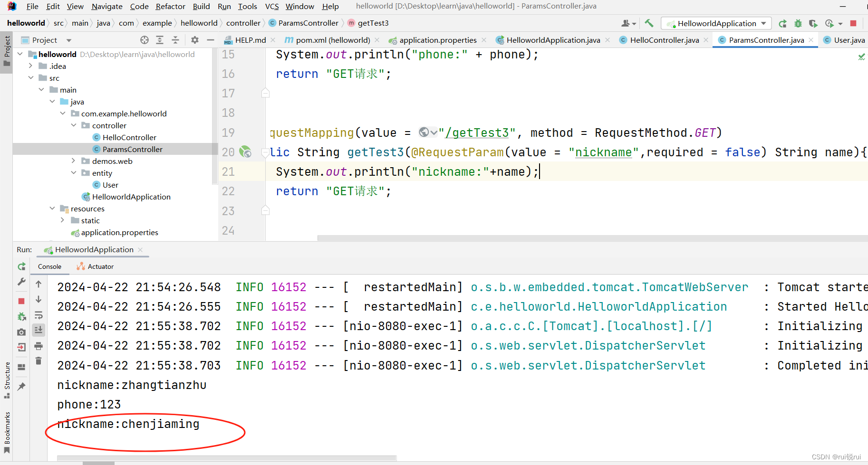Pin the Run tool window

tap(21, 386)
